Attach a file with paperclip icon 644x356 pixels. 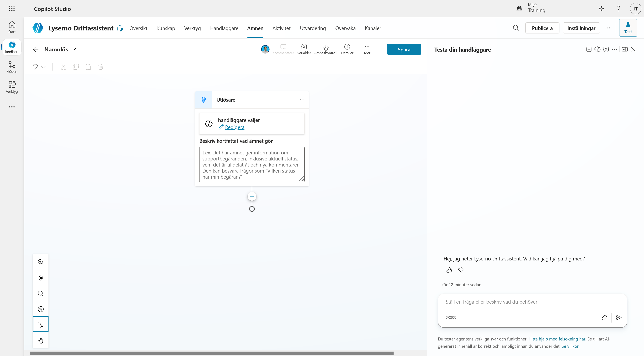(604, 317)
